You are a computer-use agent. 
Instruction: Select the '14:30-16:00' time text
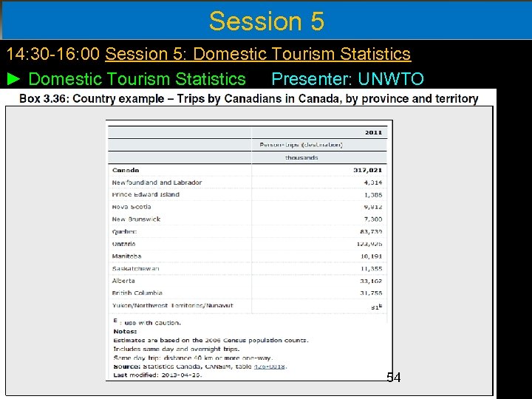[53, 54]
